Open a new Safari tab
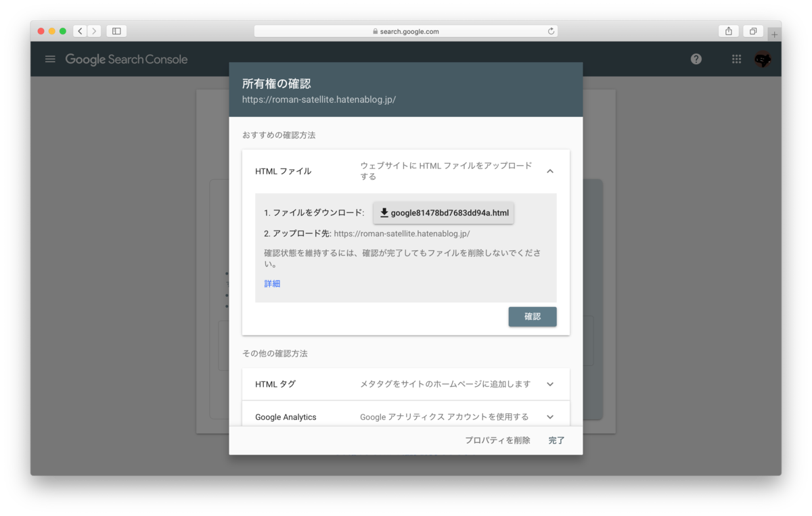812x516 pixels. click(774, 34)
